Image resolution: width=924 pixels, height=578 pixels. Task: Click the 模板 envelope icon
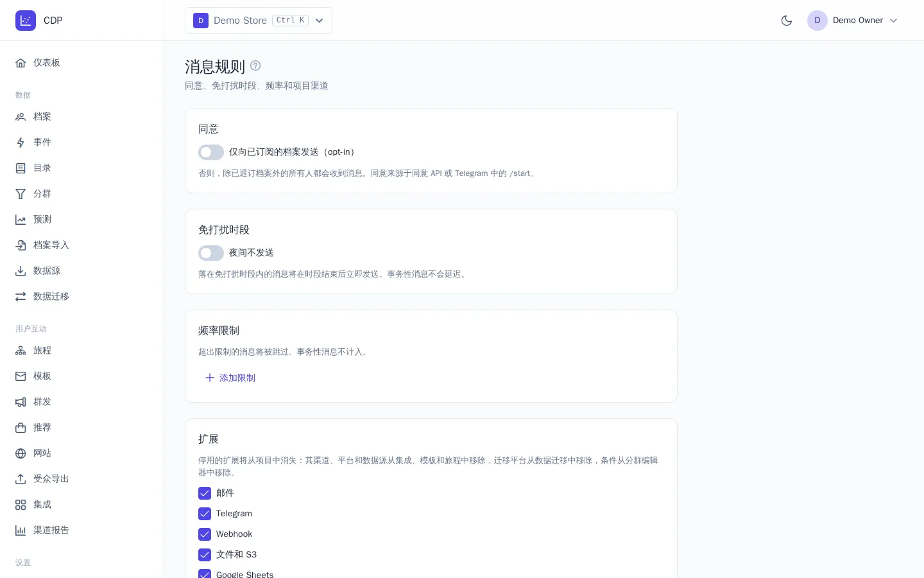[x=21, y=376]
